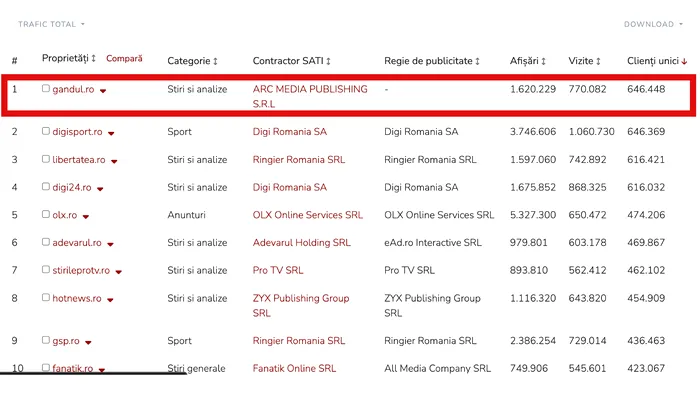Sort by Contractor SATI arrows icon
This screenshot has height=394, width=700.
point(328,61)
